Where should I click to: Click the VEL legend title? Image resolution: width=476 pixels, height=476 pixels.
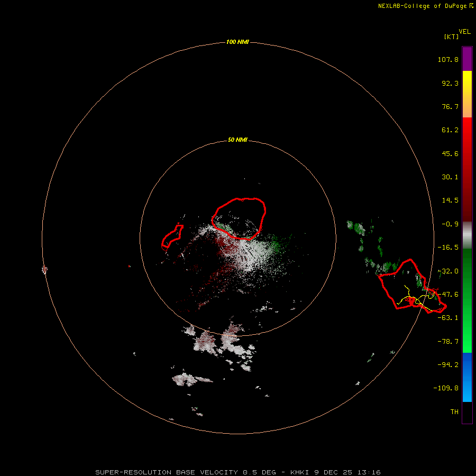(465, 32)
